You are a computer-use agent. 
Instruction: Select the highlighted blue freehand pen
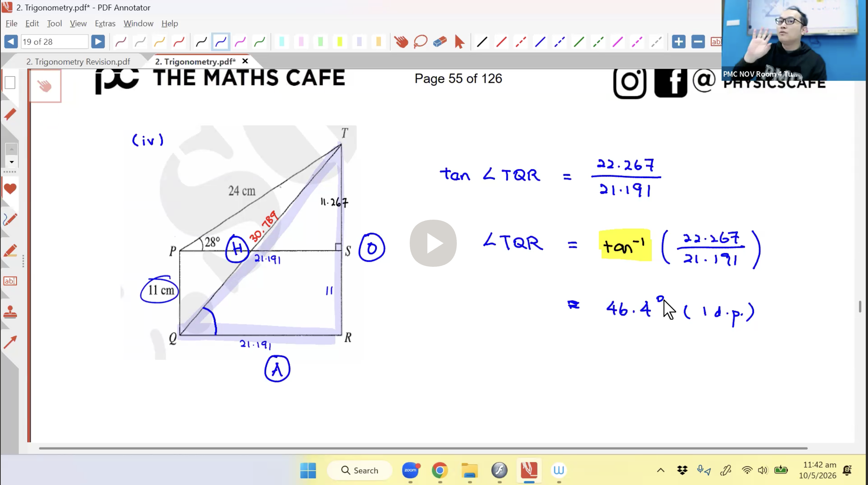point(221,42)
